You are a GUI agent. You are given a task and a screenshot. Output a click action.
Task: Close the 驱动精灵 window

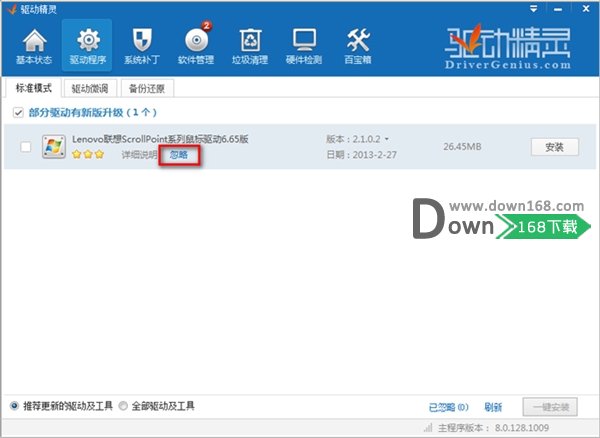(x=586, y=8)
